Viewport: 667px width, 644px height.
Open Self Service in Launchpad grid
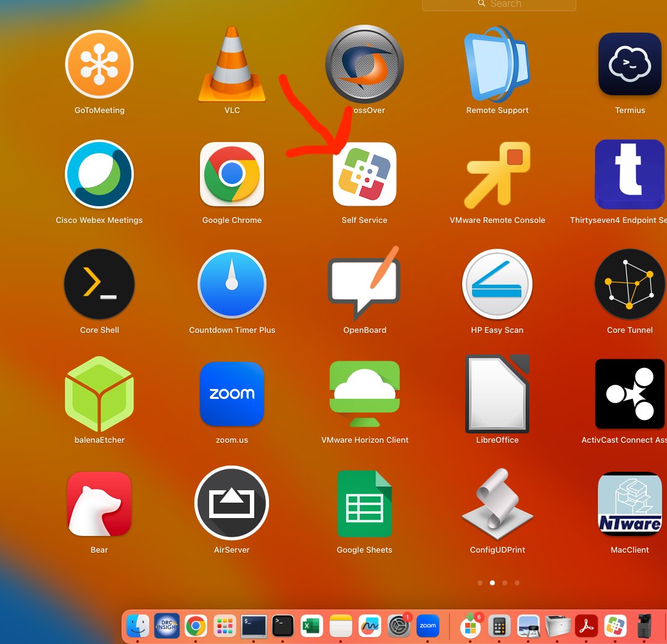(x=365, y=174)
